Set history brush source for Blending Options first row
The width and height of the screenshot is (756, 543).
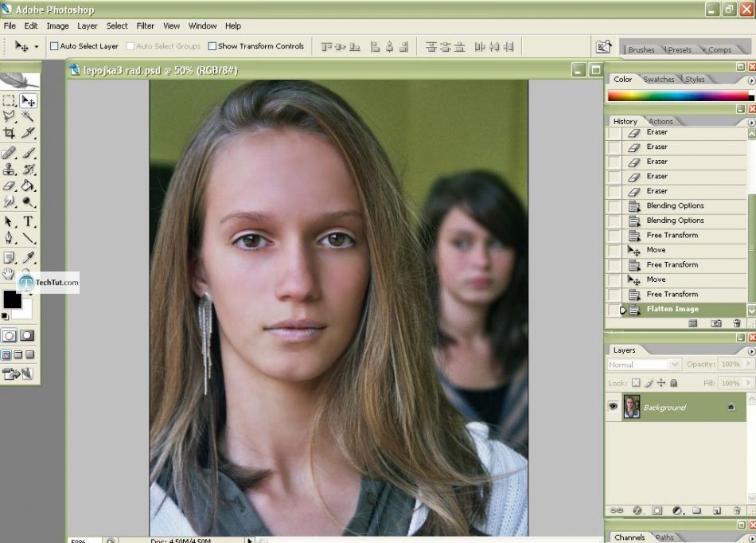pos(614,206)
